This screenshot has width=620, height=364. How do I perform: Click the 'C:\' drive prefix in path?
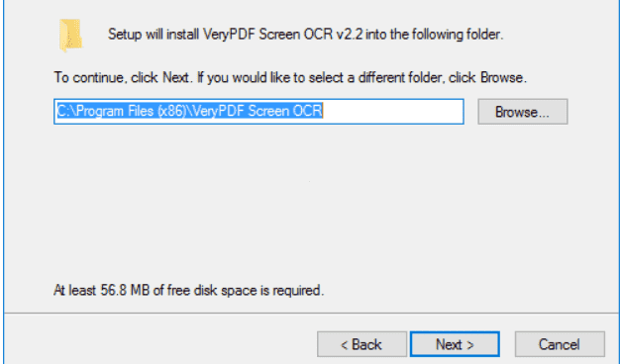[65, 111]
